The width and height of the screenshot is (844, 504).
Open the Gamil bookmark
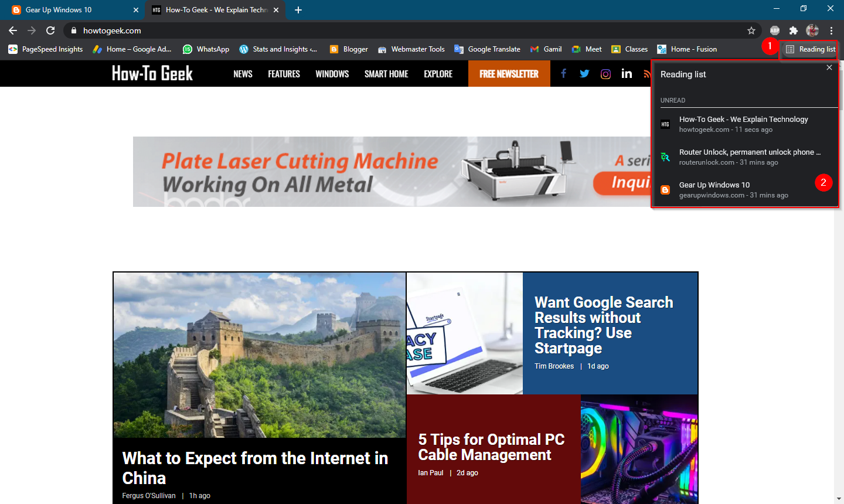546,49
